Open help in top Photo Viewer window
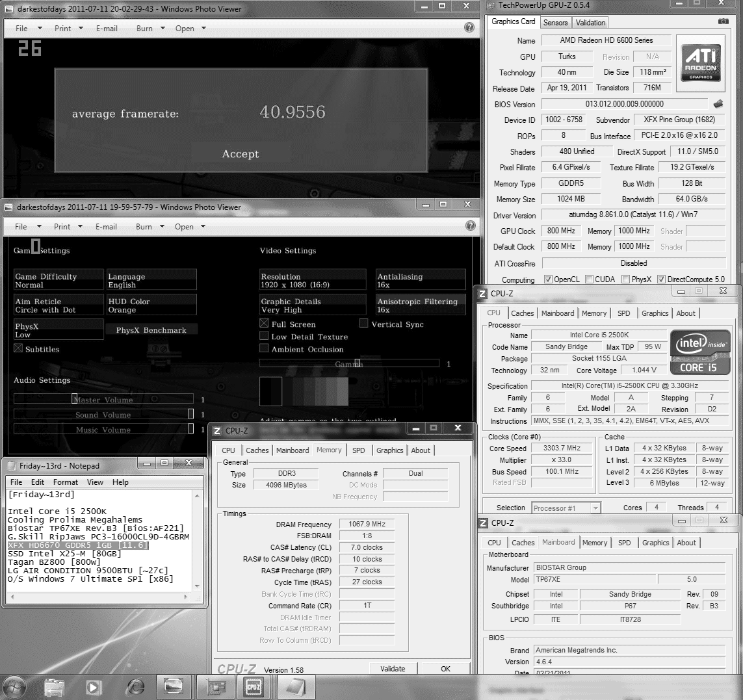The width and height of the screenshot is (743, 700). pos(469,27)
